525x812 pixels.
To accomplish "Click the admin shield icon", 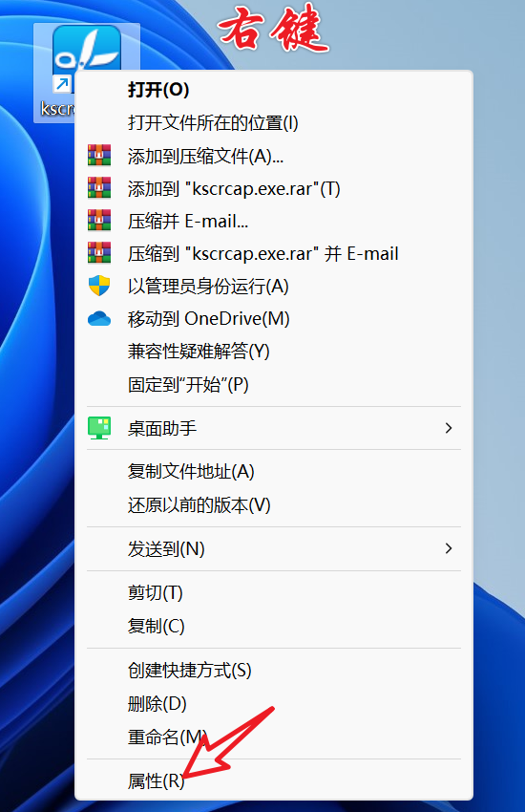I will point(99,286).
